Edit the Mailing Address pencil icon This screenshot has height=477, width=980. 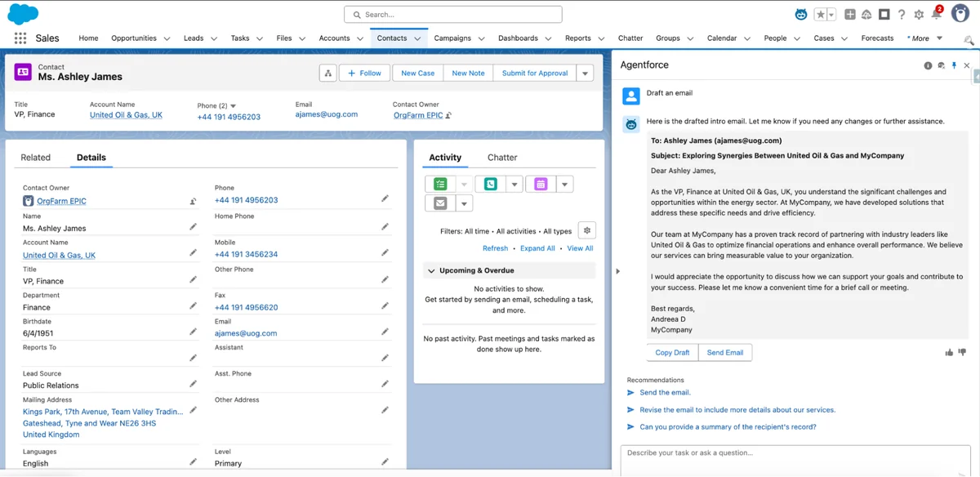click(193, 411)
